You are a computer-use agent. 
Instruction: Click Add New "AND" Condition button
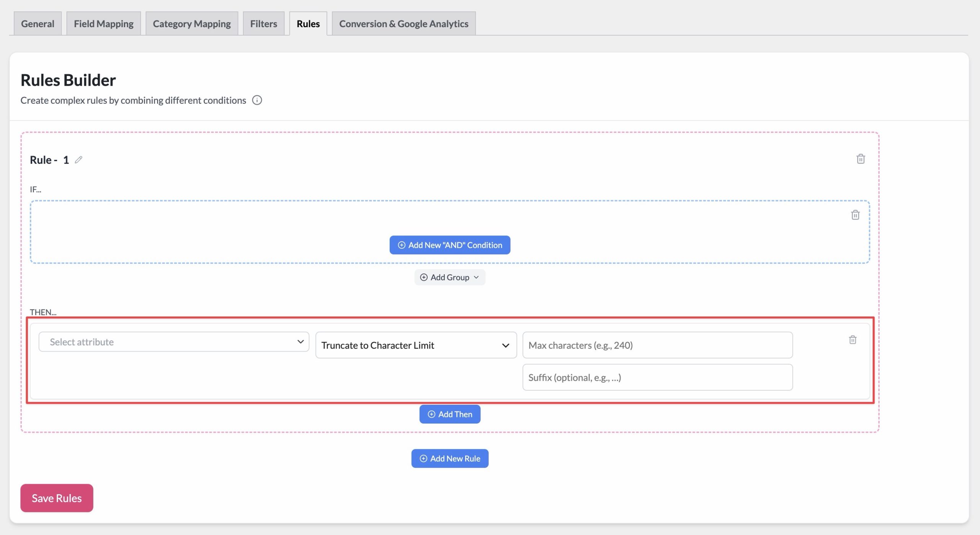pos(450,245)
